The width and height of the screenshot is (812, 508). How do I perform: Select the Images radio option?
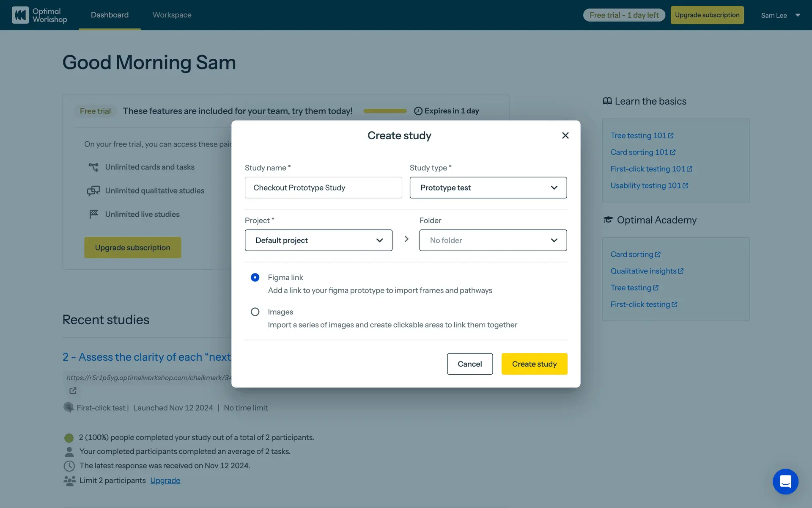(x=255, y=312)
